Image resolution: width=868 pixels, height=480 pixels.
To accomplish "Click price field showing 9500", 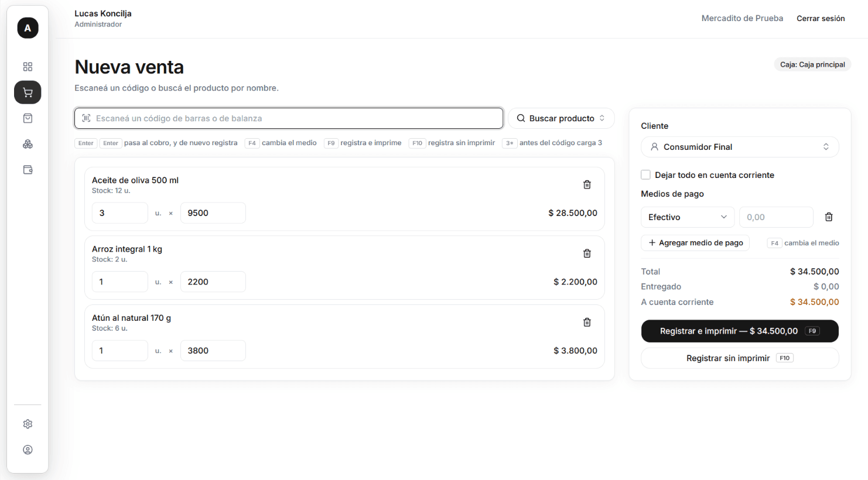I will click(213, 213).
